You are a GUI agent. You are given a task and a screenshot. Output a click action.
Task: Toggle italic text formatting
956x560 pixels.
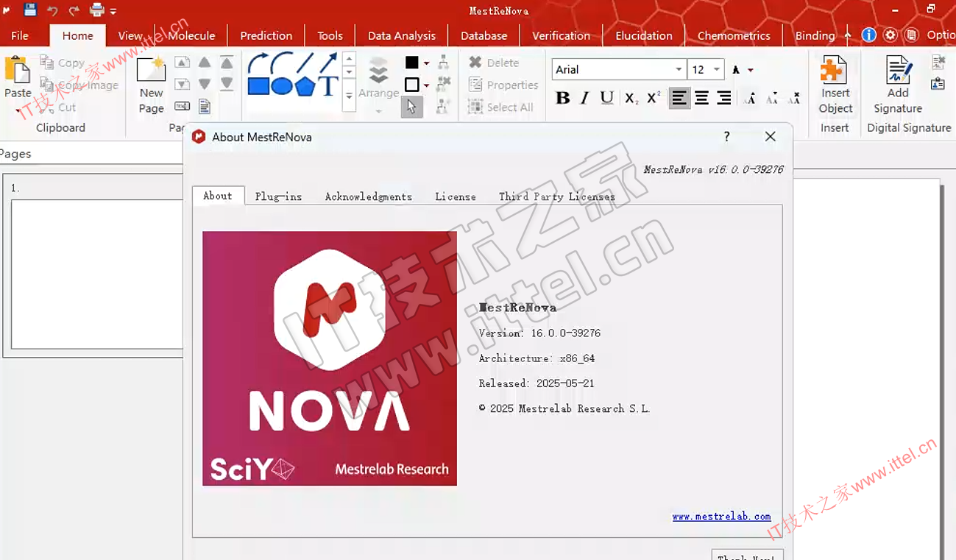585,98
